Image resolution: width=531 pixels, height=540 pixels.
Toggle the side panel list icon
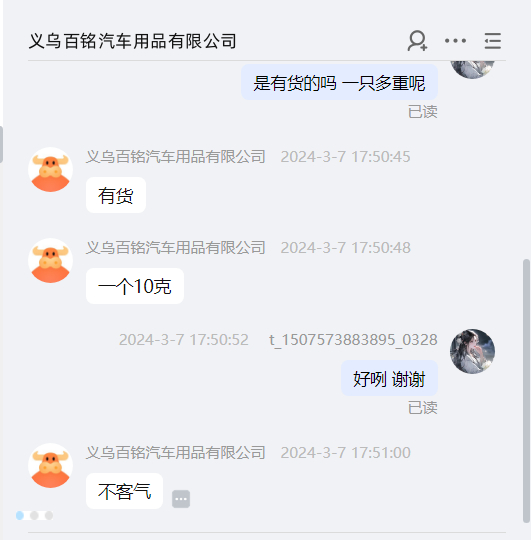coord(493,41)
